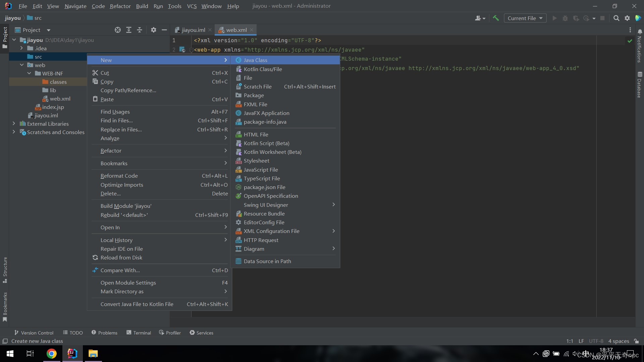This screenshot has width=644, height=362.
Task: Click editor tabs more-options kebab icon
Action: (630, 30)
